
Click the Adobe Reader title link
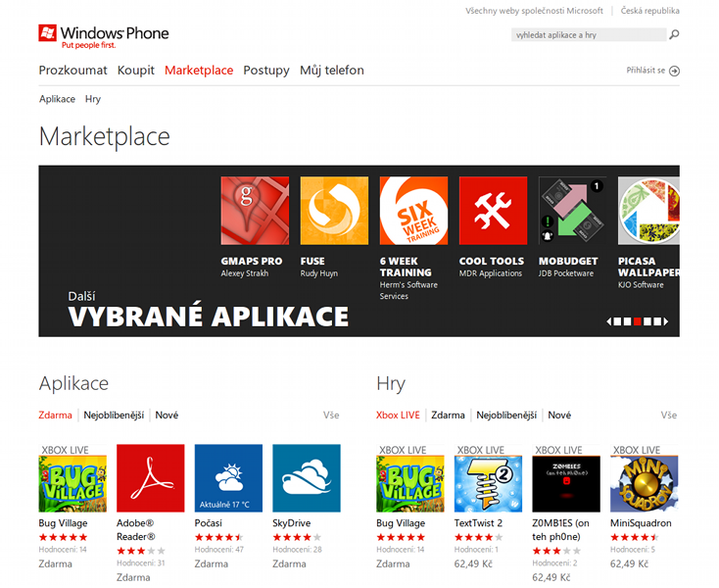tap(136, 530)
